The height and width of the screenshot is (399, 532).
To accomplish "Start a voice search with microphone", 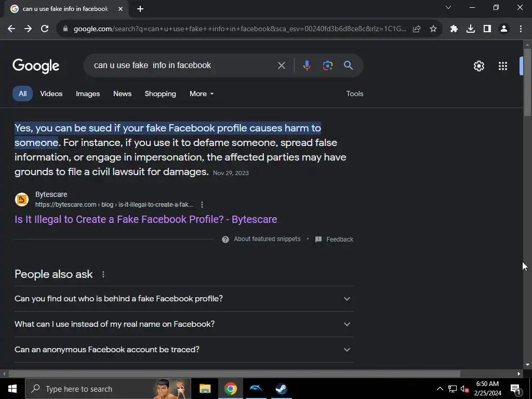I will click(307, 65).
